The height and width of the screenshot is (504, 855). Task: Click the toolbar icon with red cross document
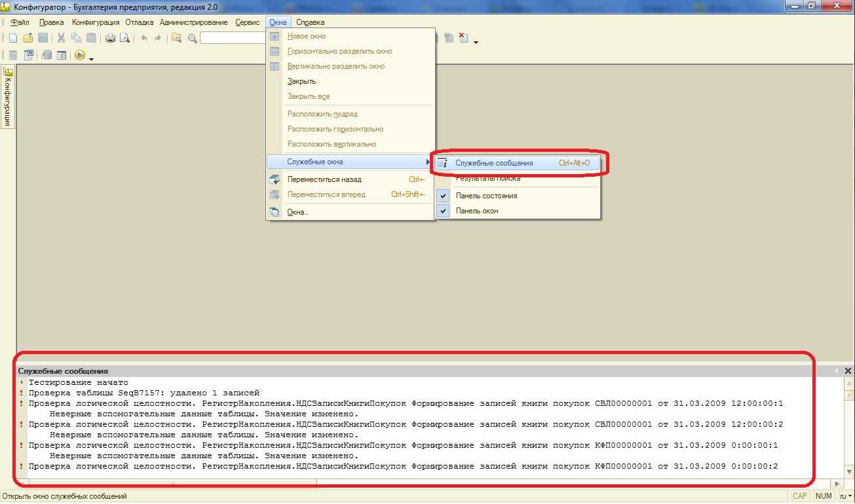[x=463, y=38]
